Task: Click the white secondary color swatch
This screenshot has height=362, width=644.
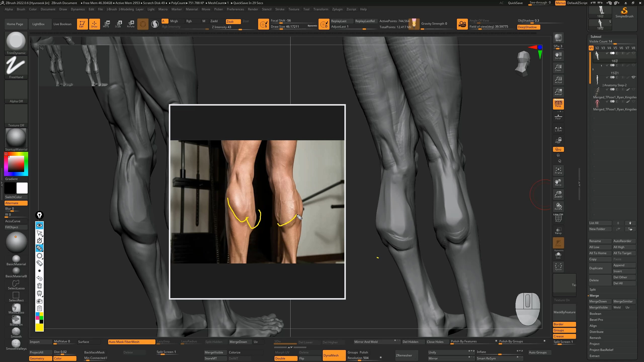Action: (22, 188)
